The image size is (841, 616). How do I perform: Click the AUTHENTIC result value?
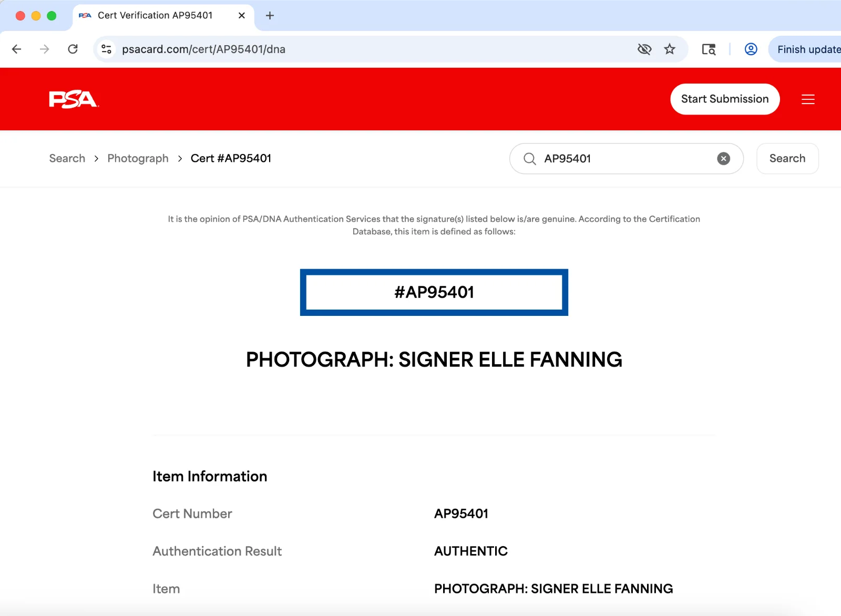(x=471, y=551)
